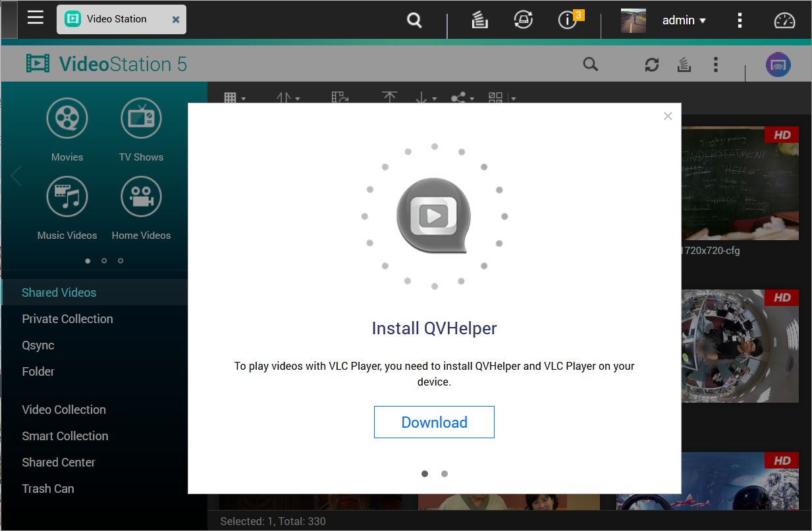Viewport: 812px width, 531px height.
Task: Open the view mode grid dropdown
Action: point(234,99)
